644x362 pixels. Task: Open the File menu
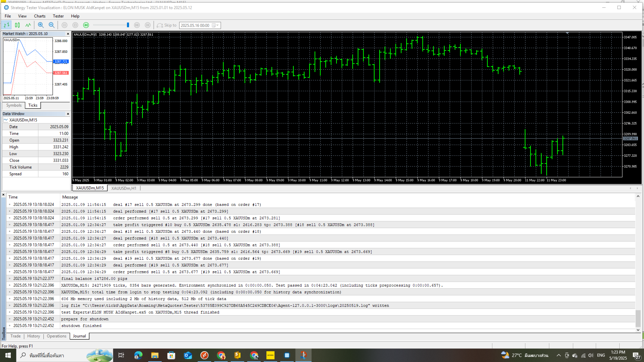point(8,16)
